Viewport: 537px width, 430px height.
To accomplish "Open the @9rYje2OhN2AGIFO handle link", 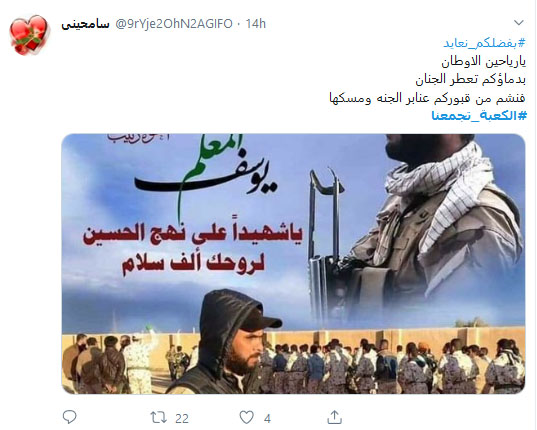I will (174, 24).
